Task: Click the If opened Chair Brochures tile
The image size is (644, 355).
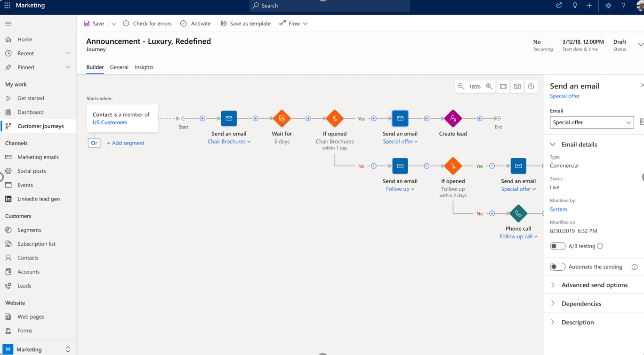Action: click(335, 119)
